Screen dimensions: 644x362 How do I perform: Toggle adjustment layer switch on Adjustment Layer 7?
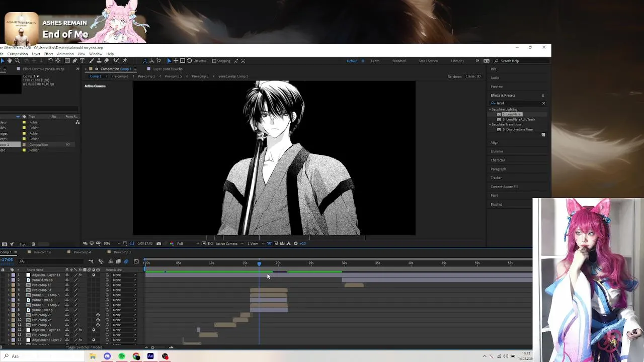tap(93, 340)
